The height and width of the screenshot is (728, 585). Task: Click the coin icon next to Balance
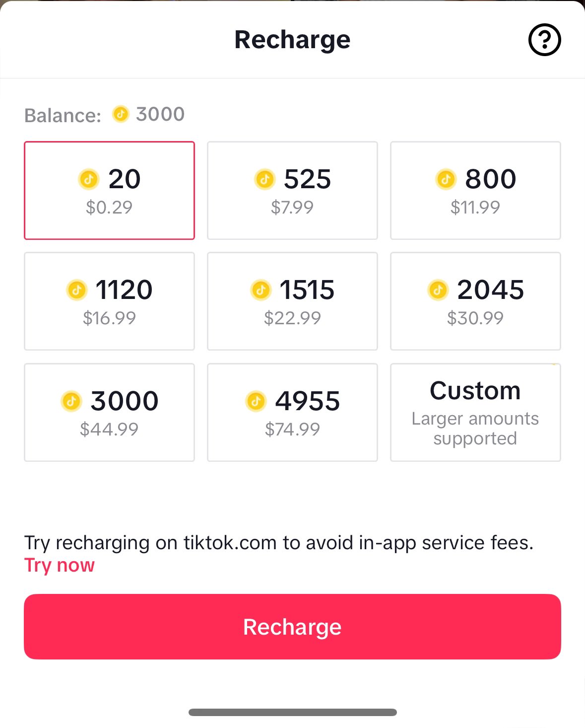(x=122, y=114)
